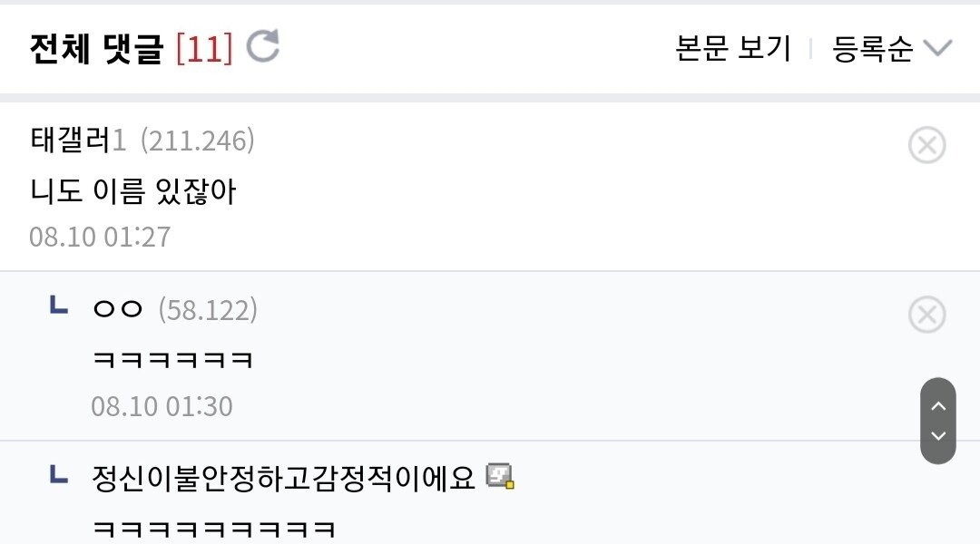980x544 pixels.
Task: Click the 08.10 01:30 timestamp
Action: pyautogui.click(x=162, y=405)
